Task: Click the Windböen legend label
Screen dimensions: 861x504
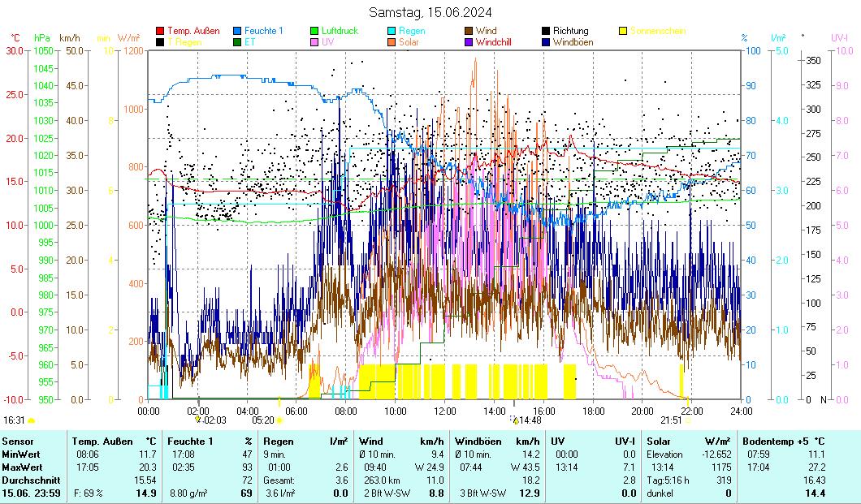Action: coord(573,42)
